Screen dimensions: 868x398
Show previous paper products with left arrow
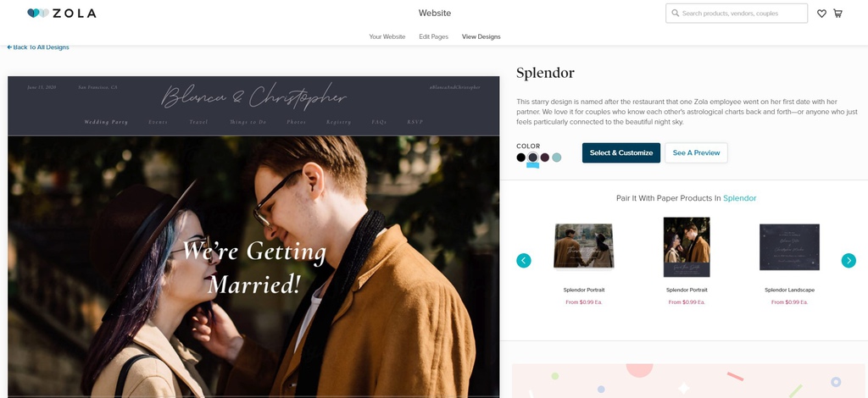tap(524, 260)
